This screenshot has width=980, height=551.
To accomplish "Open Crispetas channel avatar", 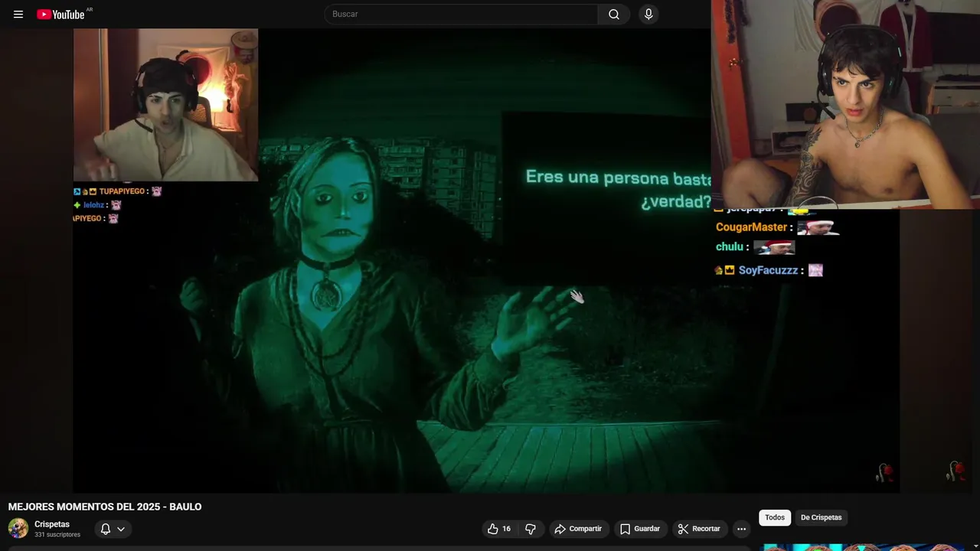I will (18, 528).
